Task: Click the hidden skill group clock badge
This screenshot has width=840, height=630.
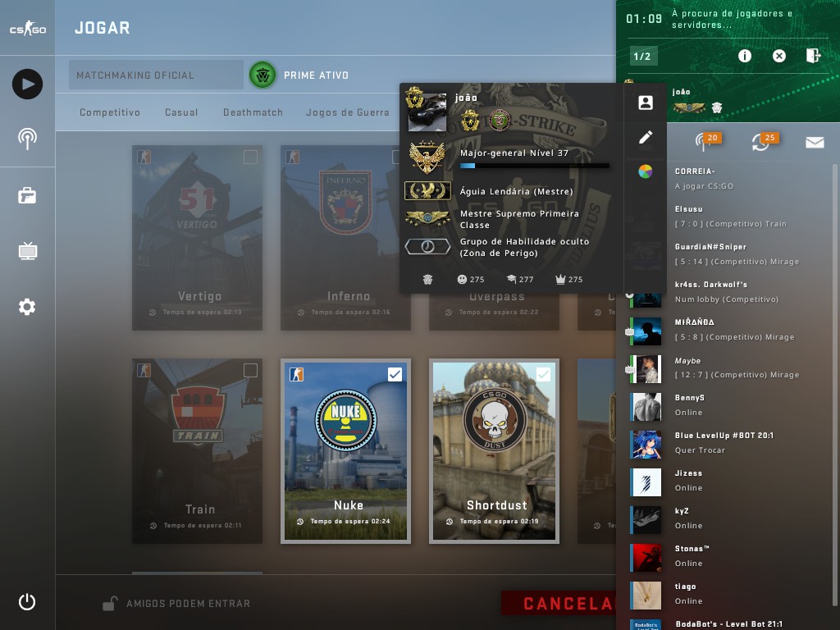Action: 427,246
